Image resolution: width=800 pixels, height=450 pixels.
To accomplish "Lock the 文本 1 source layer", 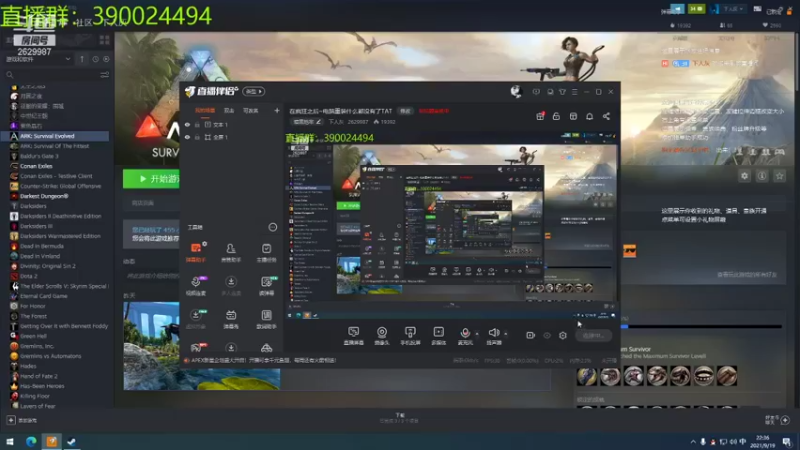I will tap(197, 124).
